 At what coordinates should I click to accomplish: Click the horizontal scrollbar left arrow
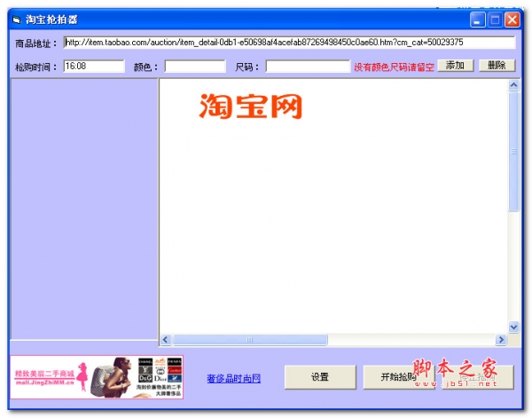pos(166,340)
